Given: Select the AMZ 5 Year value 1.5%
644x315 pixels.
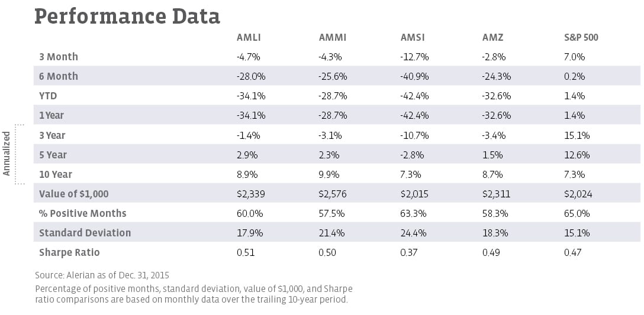Looking at the screenshot, I should click(492, 155).
